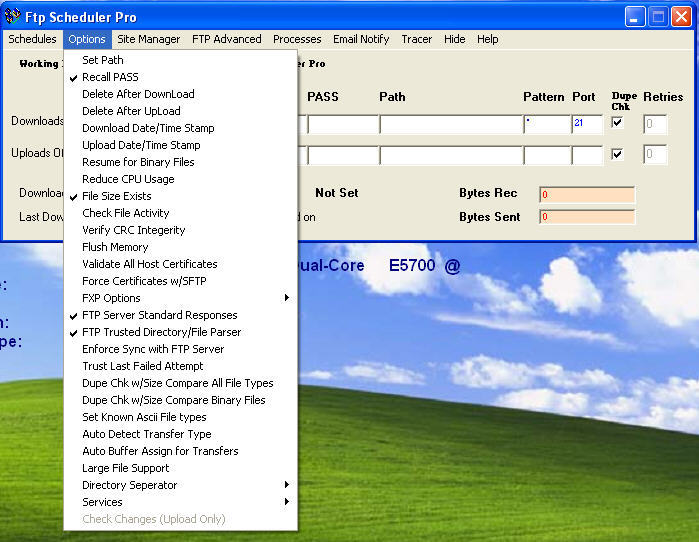Click Uploads row PASS field

pyautogui.click(x=343, y=156)
